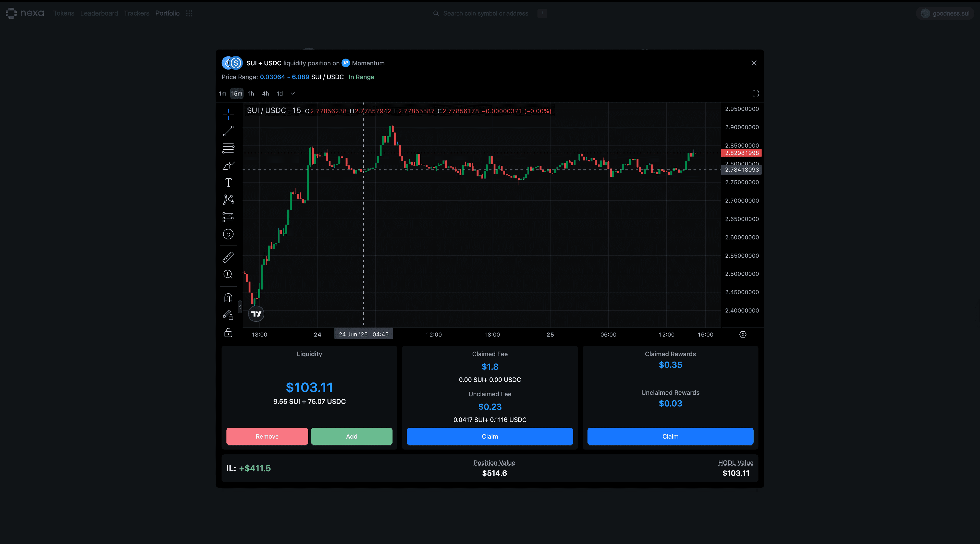The height and width of the screenshot is (544, 980).
Task: Toggle lock all drawing tools
Action: point(228,333)
